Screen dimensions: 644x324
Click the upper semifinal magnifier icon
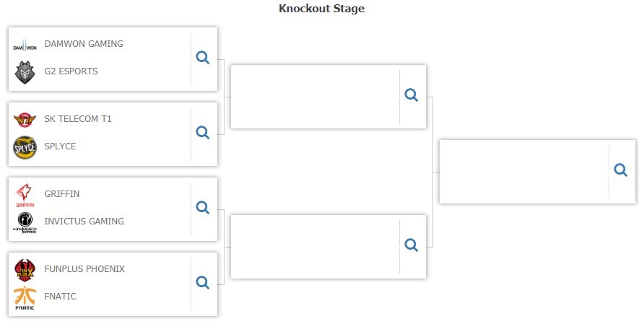[411, 95]
